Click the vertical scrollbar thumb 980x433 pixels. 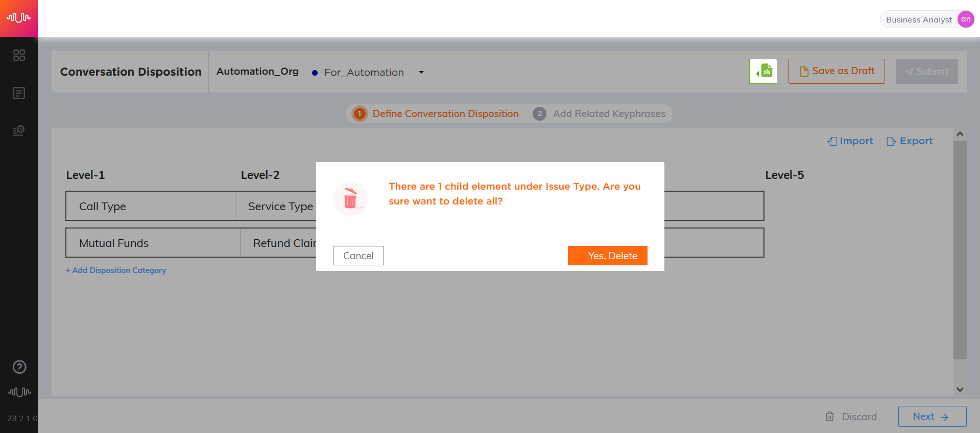(960, 250)
